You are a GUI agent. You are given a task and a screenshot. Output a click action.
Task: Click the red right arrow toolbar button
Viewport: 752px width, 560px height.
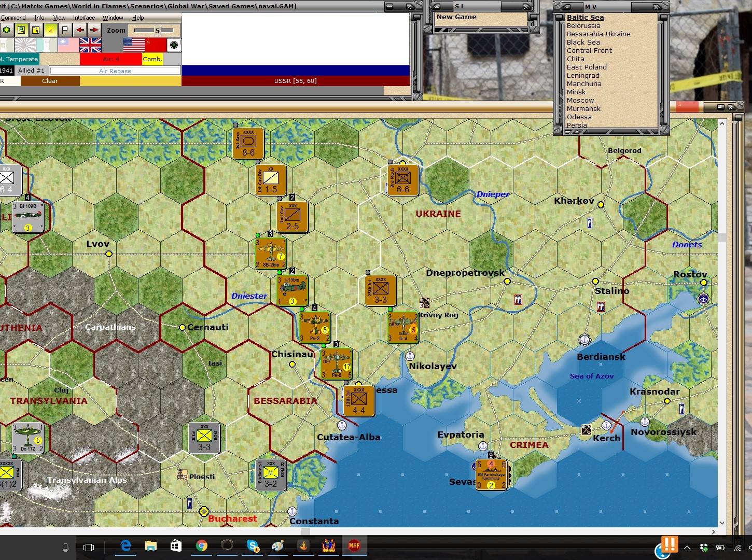coord(94,30)
